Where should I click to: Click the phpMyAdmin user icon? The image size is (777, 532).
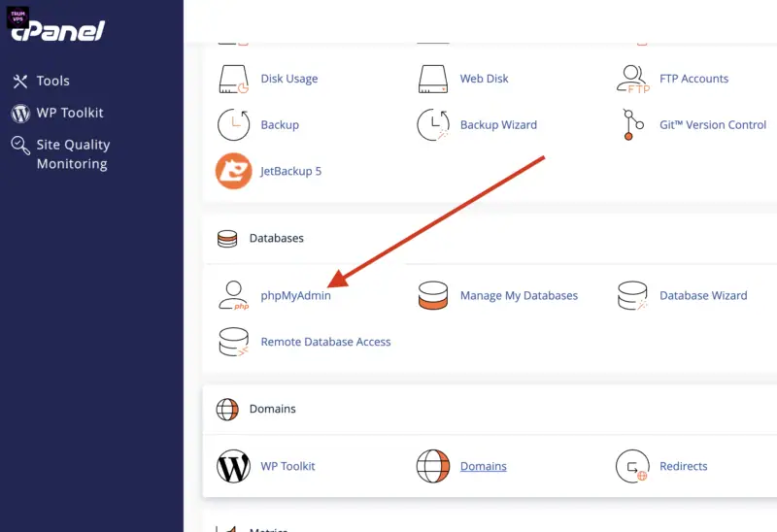click(x=233, y=296)
